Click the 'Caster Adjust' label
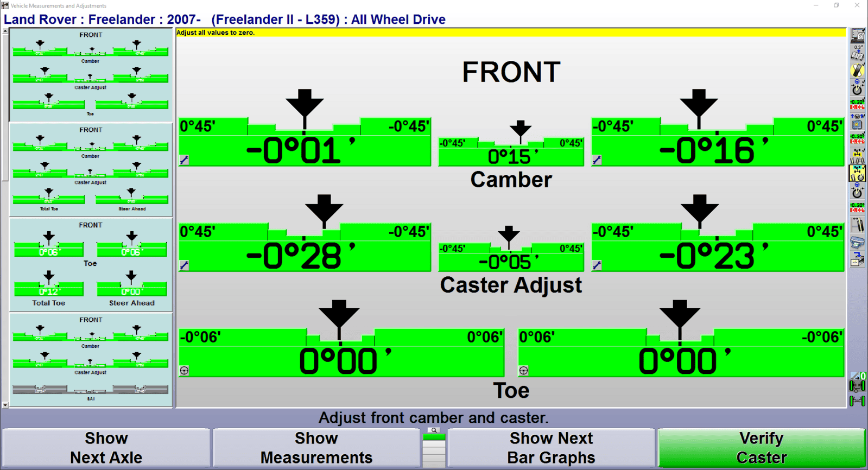This screenshot has width=868, height=470. coord(511,285)
